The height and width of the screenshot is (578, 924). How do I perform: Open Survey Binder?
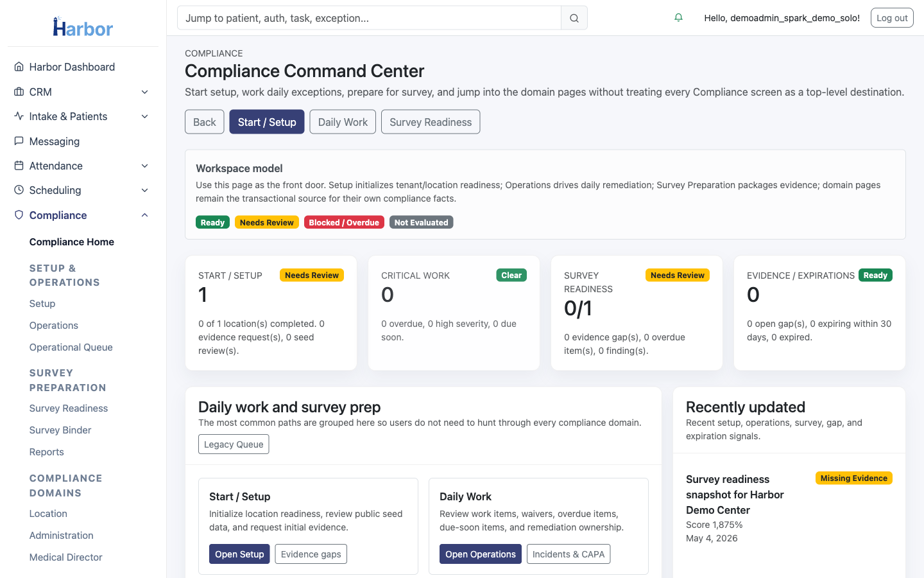(60, 430)
